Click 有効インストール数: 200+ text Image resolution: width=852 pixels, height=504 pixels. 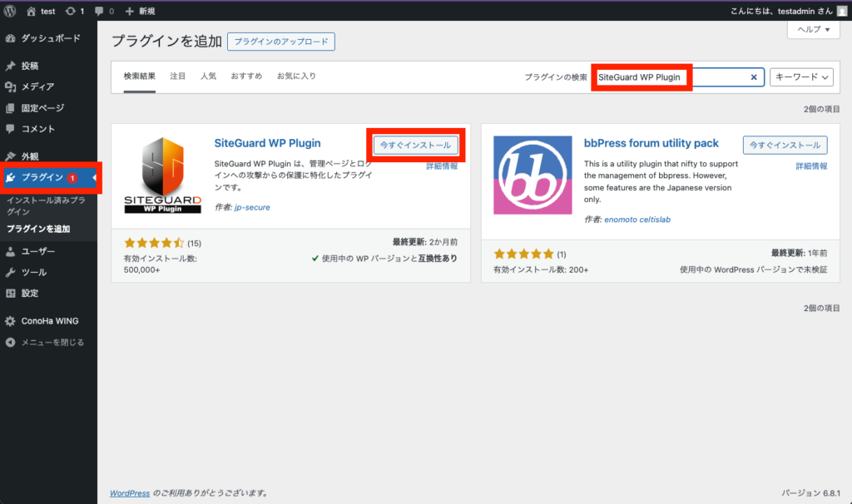coord(541,270)
